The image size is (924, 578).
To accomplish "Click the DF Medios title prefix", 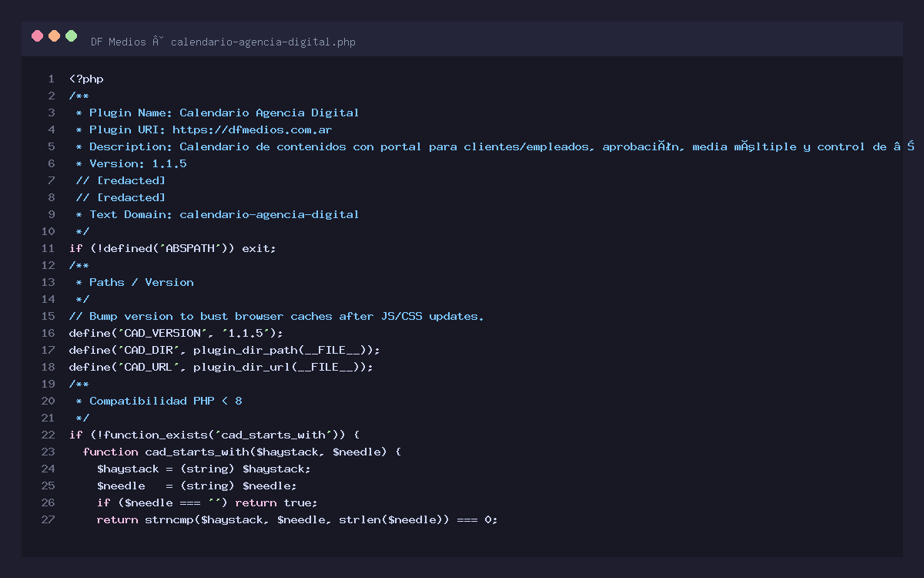I will (x=118, y=42).
